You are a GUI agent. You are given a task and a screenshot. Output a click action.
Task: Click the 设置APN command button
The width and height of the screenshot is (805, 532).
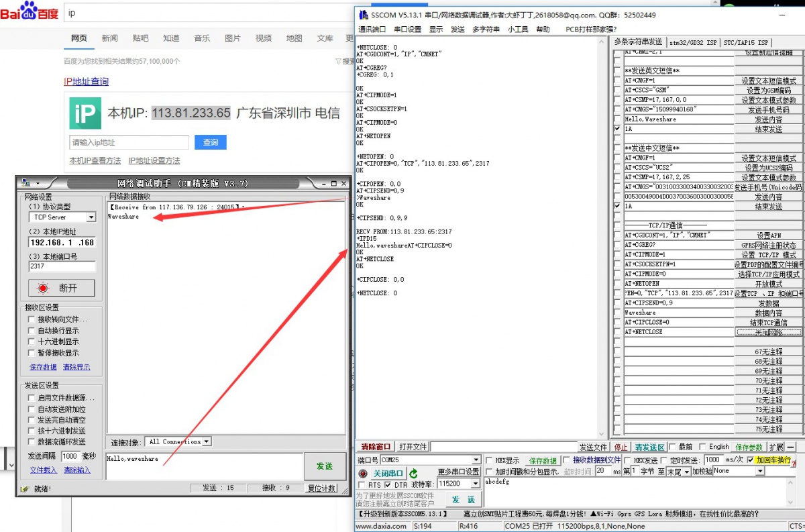tap(769, 235)
